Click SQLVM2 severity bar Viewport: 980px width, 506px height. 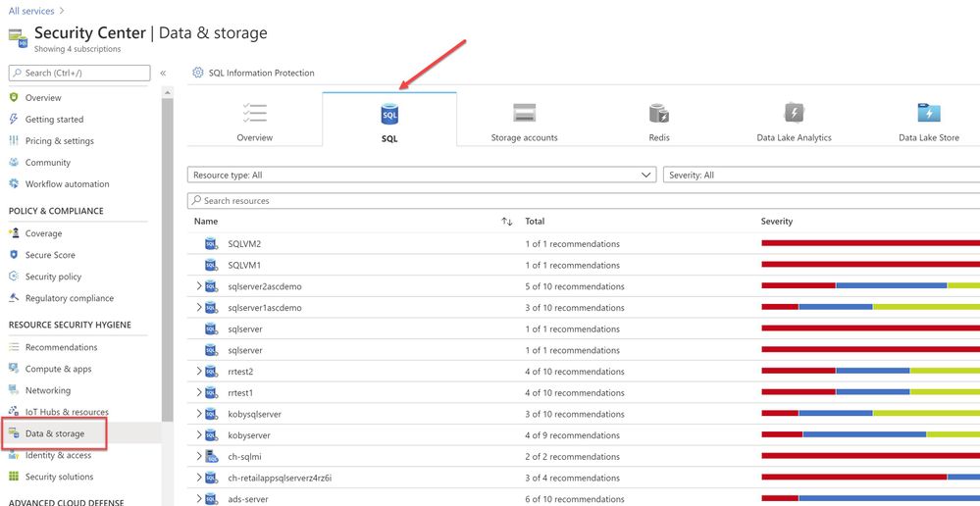click(x=871, y=243)
